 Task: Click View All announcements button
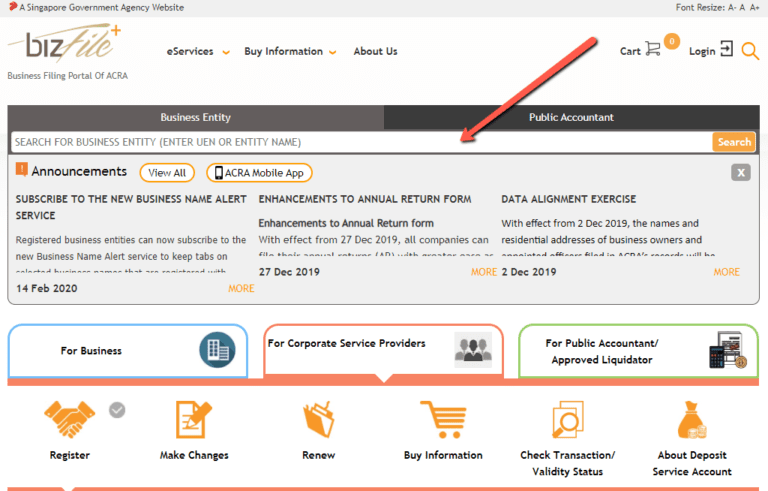point(167,173)
